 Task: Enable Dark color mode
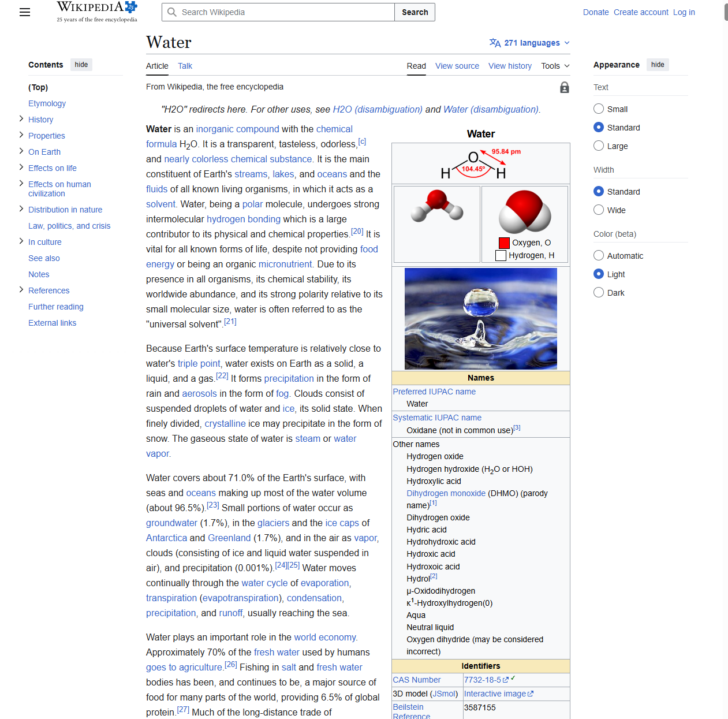tap(599, 293)
